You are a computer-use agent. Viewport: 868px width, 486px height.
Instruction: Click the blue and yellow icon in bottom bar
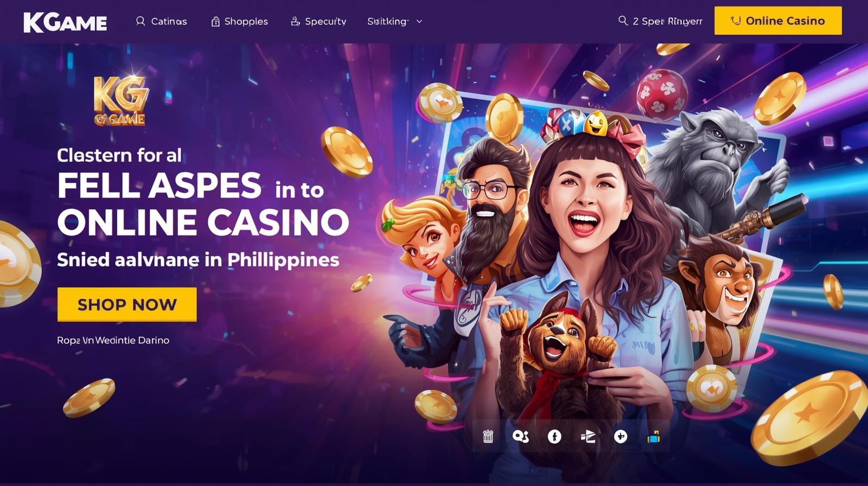click(654, 436)
